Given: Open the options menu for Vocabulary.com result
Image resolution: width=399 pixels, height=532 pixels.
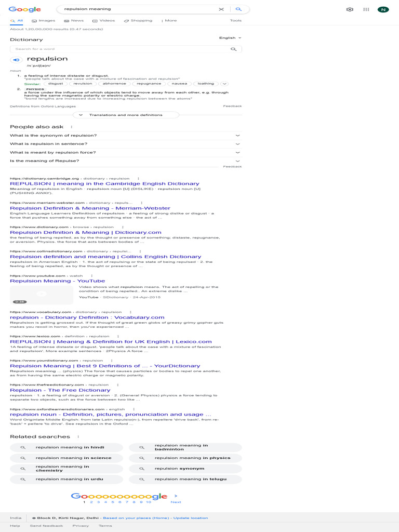Looking at the screenshot, I should 130,312.
